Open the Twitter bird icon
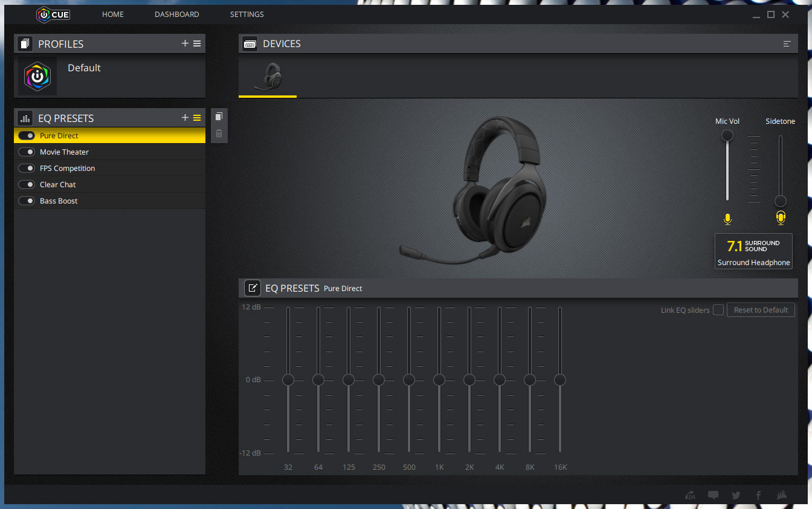 pyautogui.click(x=736, y=495)
